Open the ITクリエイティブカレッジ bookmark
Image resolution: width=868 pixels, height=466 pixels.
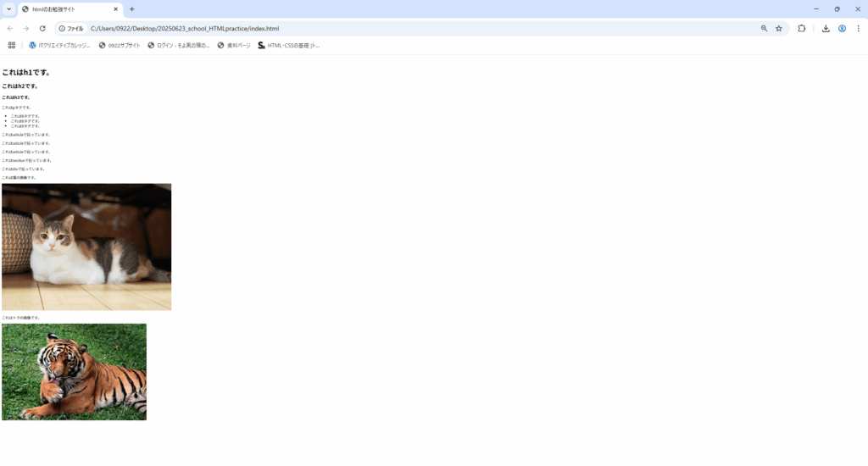(59, 45)
